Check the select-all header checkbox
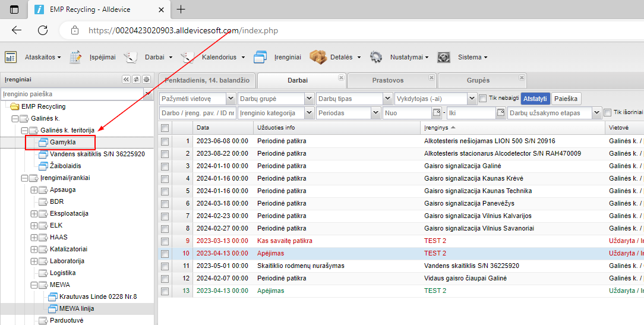Viewport: 644px width, 325px height. (x=165, y=128)
